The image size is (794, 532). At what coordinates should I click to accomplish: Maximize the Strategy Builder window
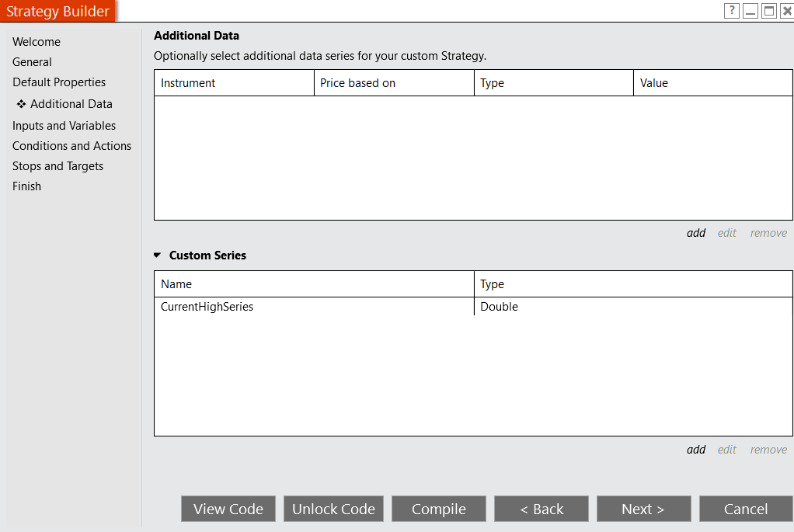coord(768,11)
